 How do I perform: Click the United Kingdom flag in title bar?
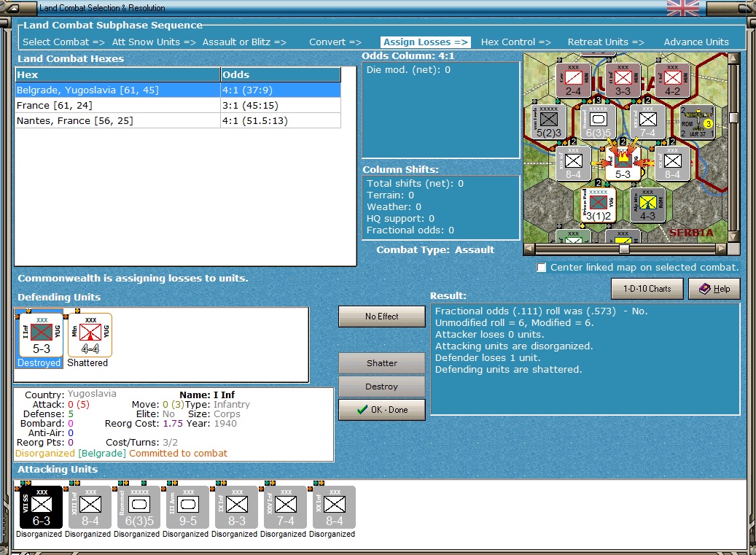[682, 8]
